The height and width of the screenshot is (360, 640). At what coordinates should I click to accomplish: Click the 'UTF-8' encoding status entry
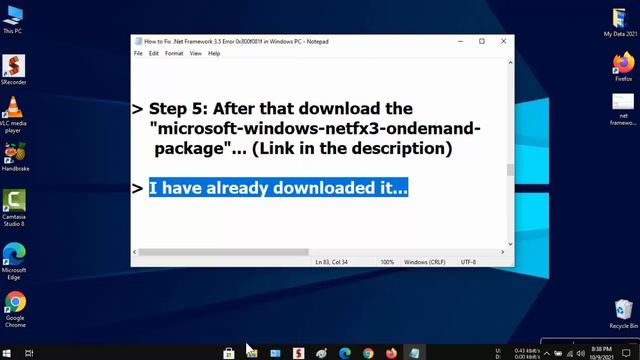tap(468, 262)
